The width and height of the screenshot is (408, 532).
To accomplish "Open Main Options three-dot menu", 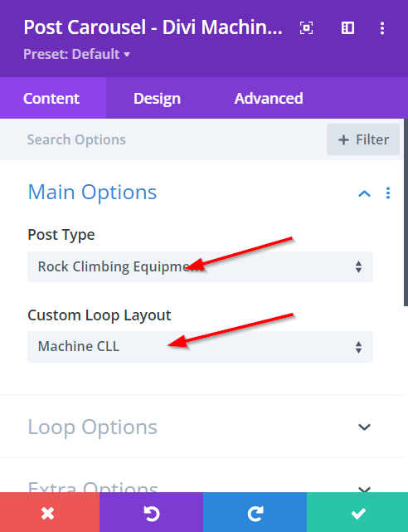I will click(x=388, y=193).
